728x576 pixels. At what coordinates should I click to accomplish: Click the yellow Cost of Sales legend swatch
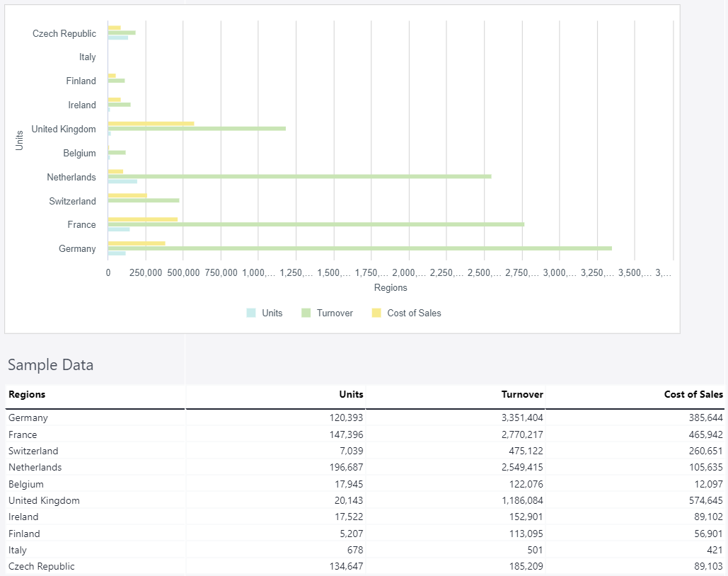(376, 313)
